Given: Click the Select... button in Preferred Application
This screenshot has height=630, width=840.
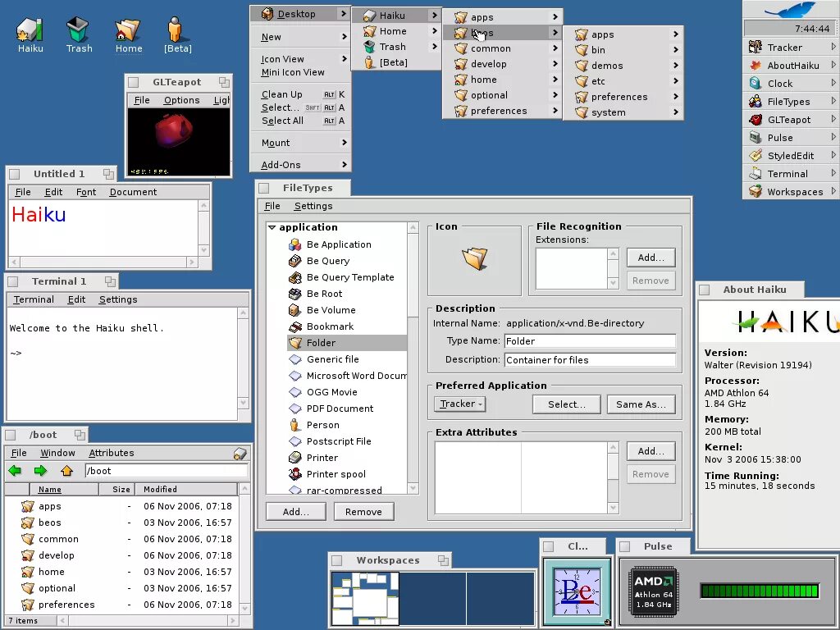Looking at the screenshot, I should point(566,404).
